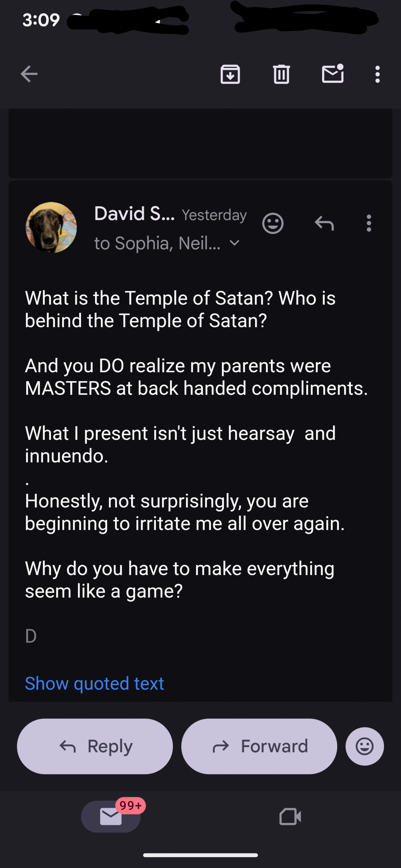Switch to the Meet video tab
This screenshot has width=401, height=868.
(x=290, y=816)
